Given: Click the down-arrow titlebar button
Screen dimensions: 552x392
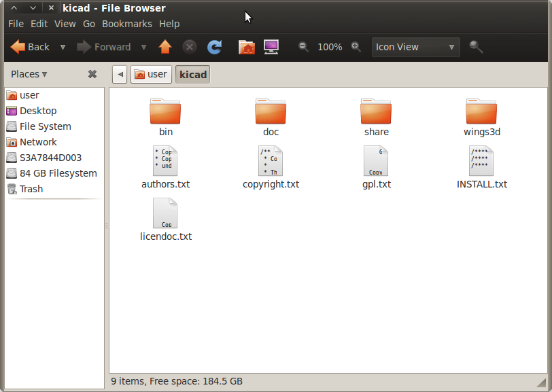Looking at the screenshot, I should (33, 7).
